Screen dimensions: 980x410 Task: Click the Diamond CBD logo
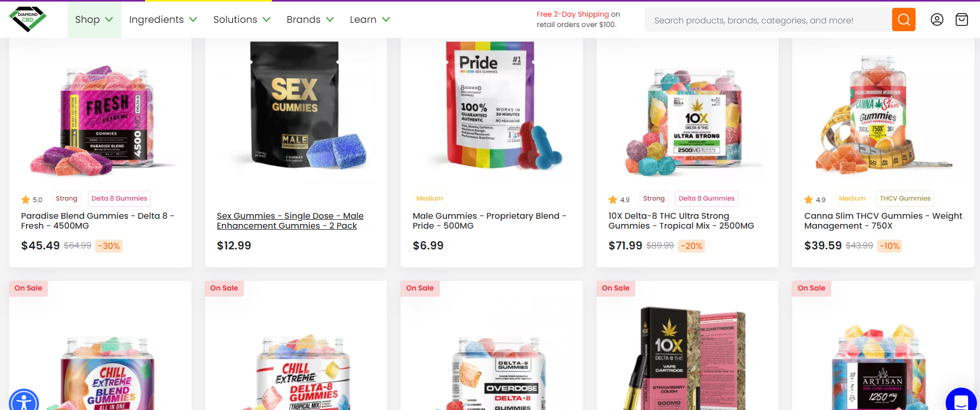28,19
